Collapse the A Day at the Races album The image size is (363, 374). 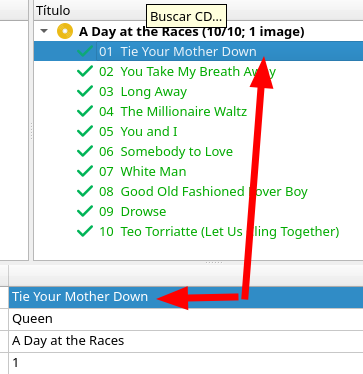[x=44, y=31]
